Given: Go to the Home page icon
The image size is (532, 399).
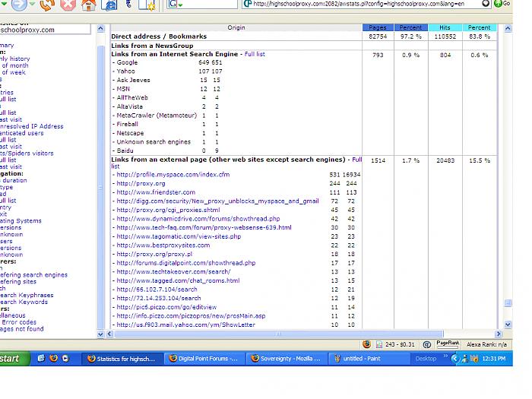Looking at the screenshot, I should tap(89, 5).
